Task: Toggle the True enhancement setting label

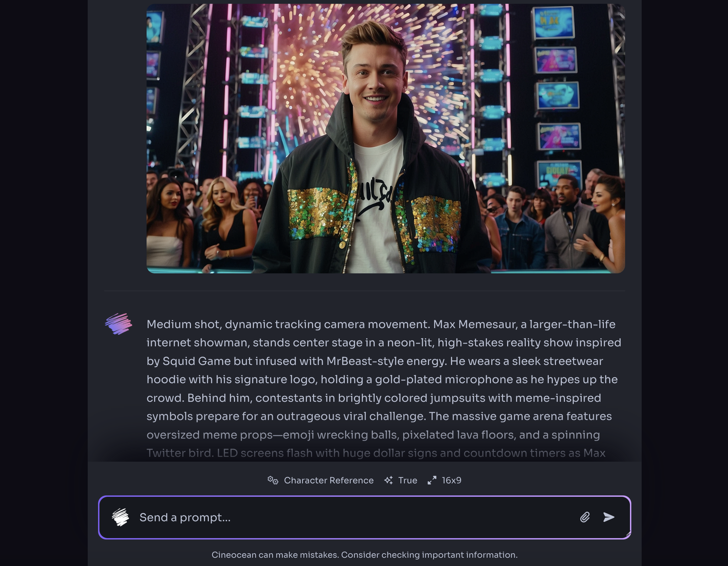Action: point(408,480)
